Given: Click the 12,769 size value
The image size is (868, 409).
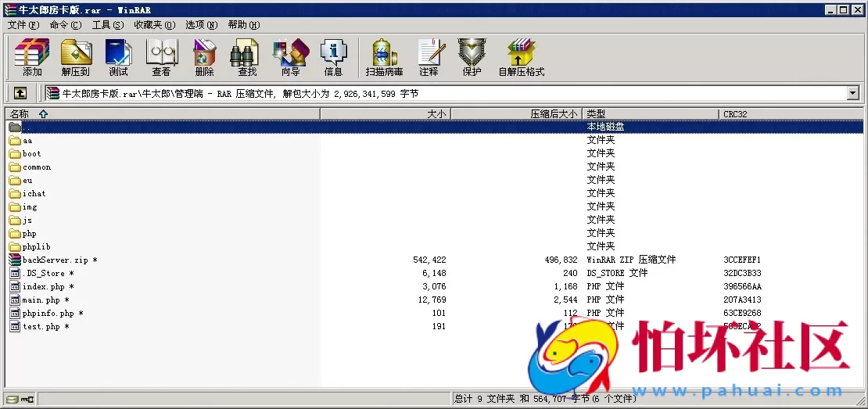Looking at the screenshot, I should pyautogui.click(x=432, y=300).
